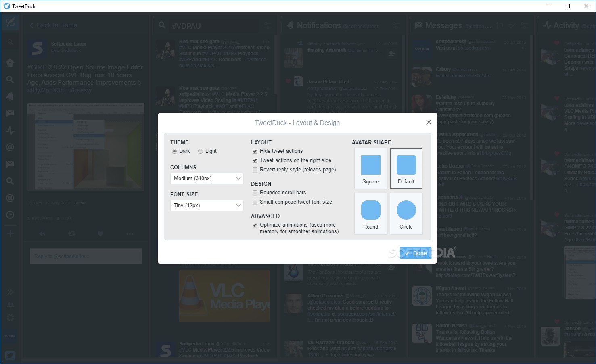This screenshot has height=364, width=596.
Task: Open Messages column options sliders icon
Action: click(x=524, y=25)
